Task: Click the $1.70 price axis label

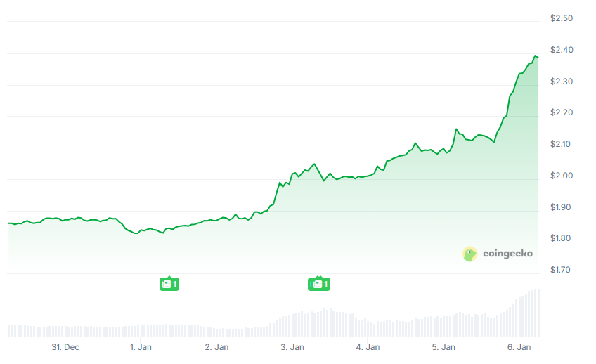Action: (x=562, y=270)
